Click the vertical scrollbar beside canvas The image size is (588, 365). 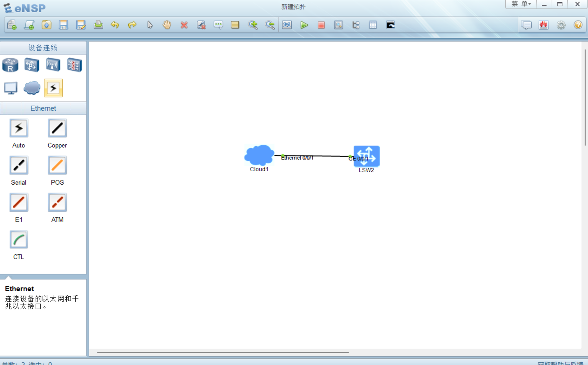585,97
